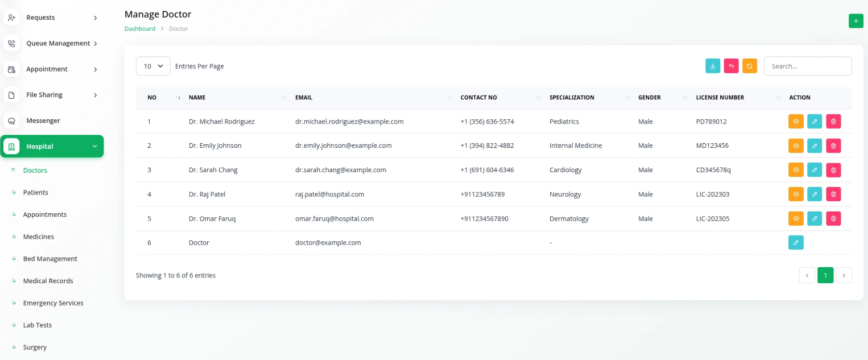Edit Dr. Raj Patel's entry
The height and width of the screenshot is (360, 868).
point(815,194)
